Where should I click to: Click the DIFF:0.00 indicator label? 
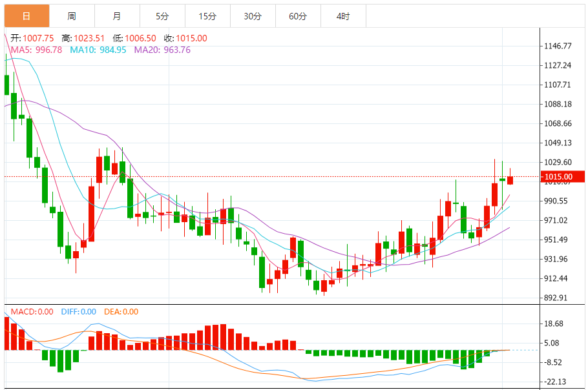(x=79, y=312)
